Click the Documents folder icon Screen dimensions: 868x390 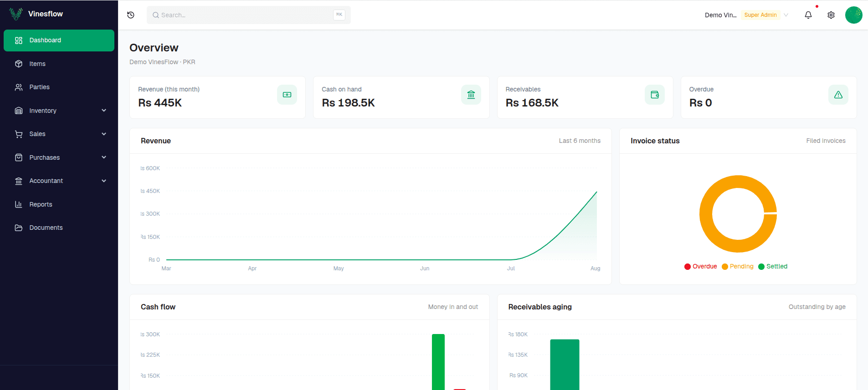point(19,228)
